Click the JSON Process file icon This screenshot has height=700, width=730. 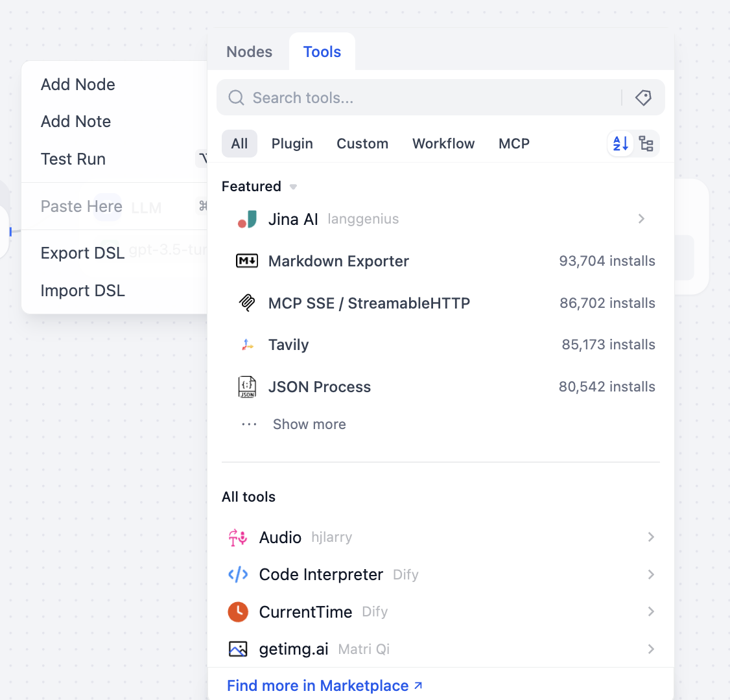(247, 387)
